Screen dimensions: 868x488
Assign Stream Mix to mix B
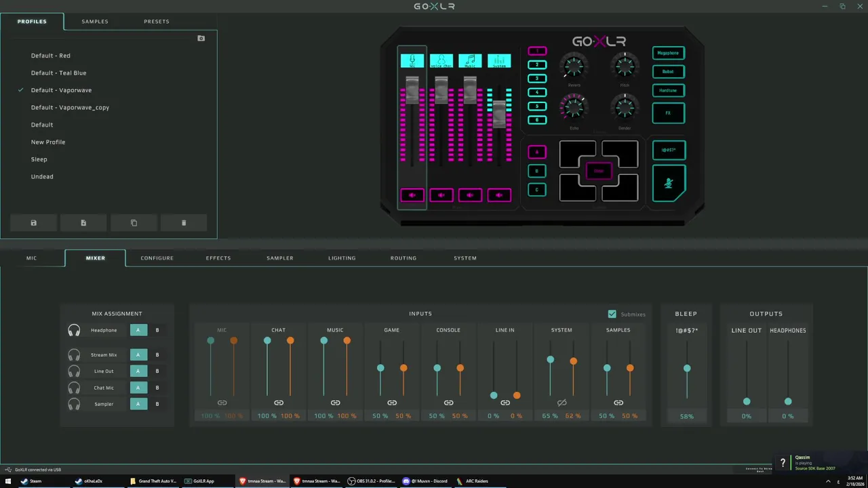pos(157,354)
